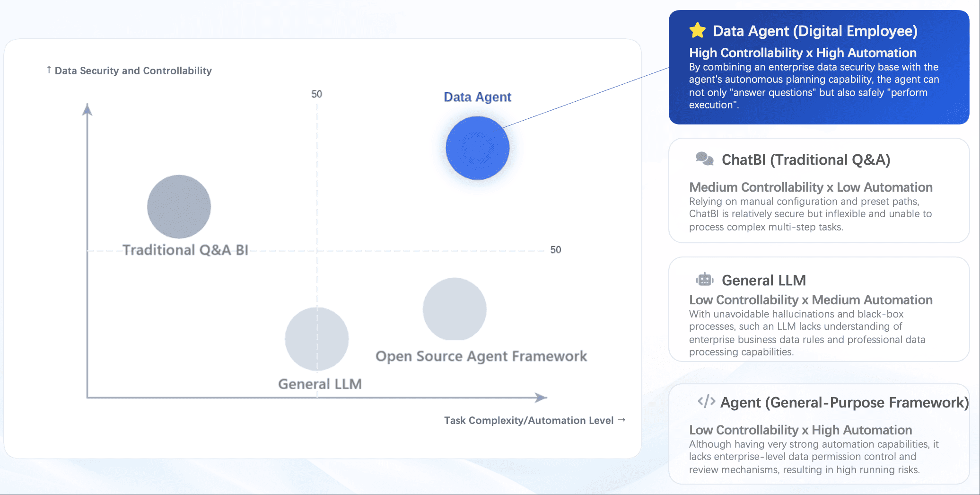Click "Low Controllability x High Automation" subtitle
This screenshot has height=495, width=980.
pyautogui.click(x=800, y=430)
